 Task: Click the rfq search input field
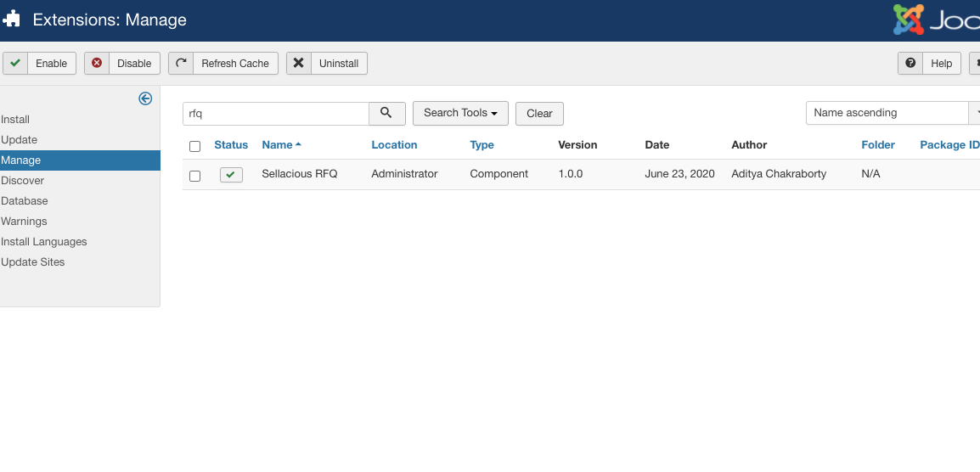pyautogui.click(x=276, y=114)
